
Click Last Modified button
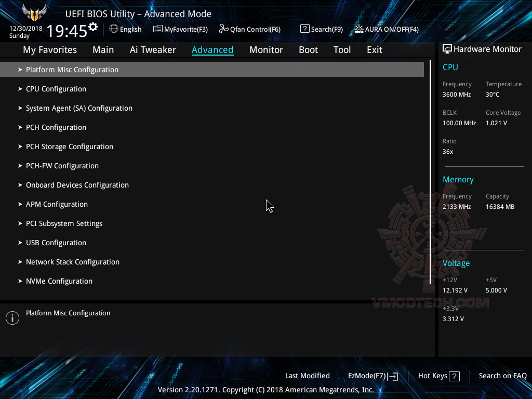308,376
